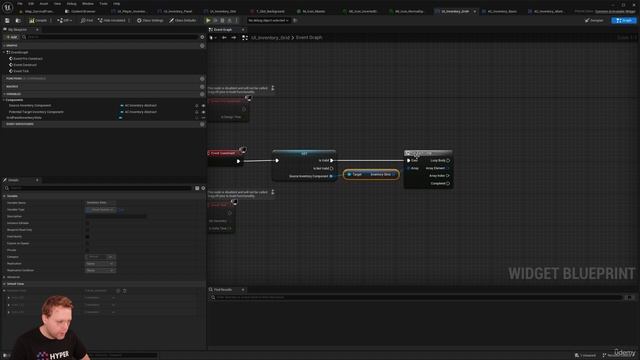This screenshot has height=360, width=640.
Task: Open the Window menu
Action: [88, 4]
